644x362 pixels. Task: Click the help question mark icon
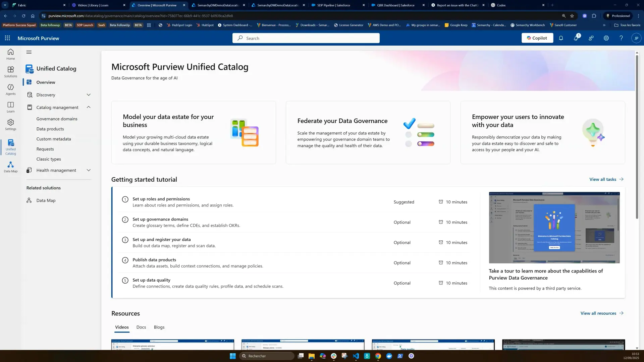[x=621, y=38]
